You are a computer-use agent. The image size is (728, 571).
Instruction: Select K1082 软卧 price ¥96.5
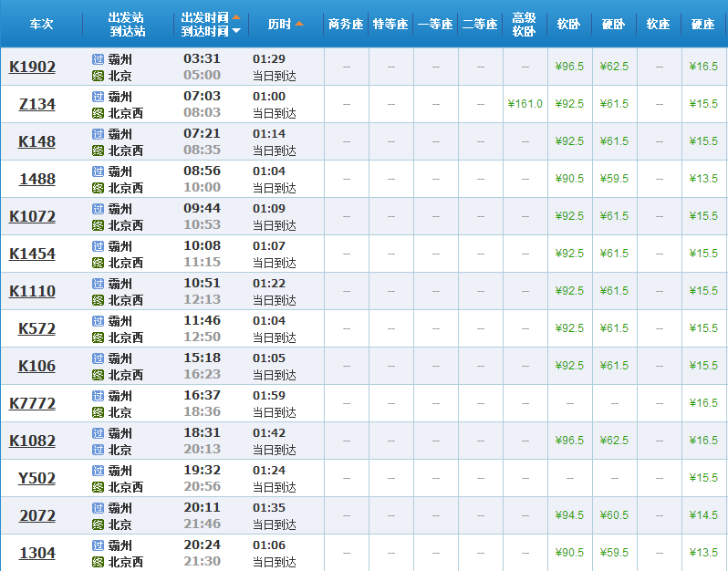[569, 441]
